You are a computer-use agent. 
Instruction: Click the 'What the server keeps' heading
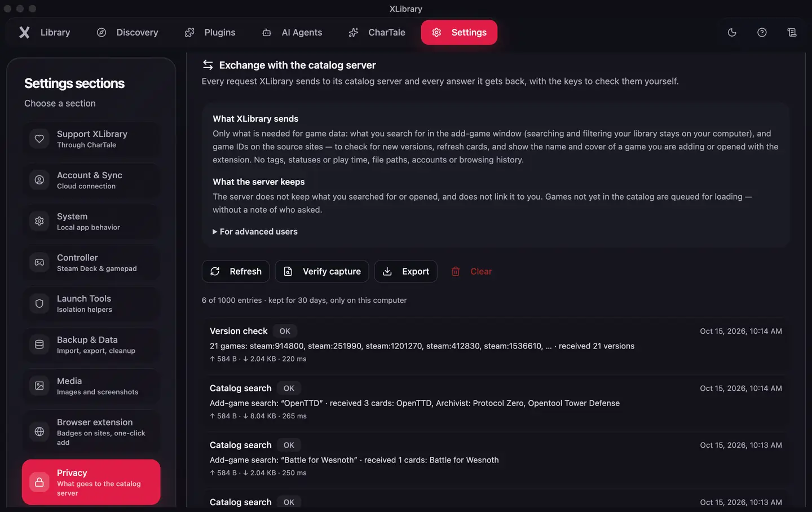click(258, 182)
